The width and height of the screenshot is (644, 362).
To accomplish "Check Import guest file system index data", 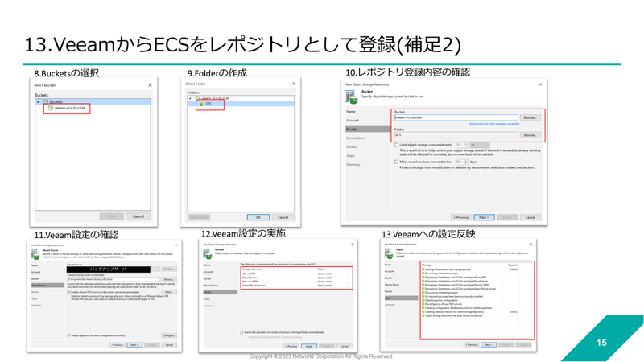I will (x=246, y=337).
